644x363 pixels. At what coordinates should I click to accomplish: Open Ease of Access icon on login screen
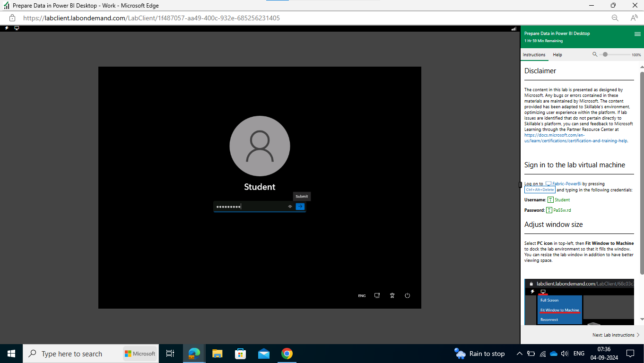392,295
